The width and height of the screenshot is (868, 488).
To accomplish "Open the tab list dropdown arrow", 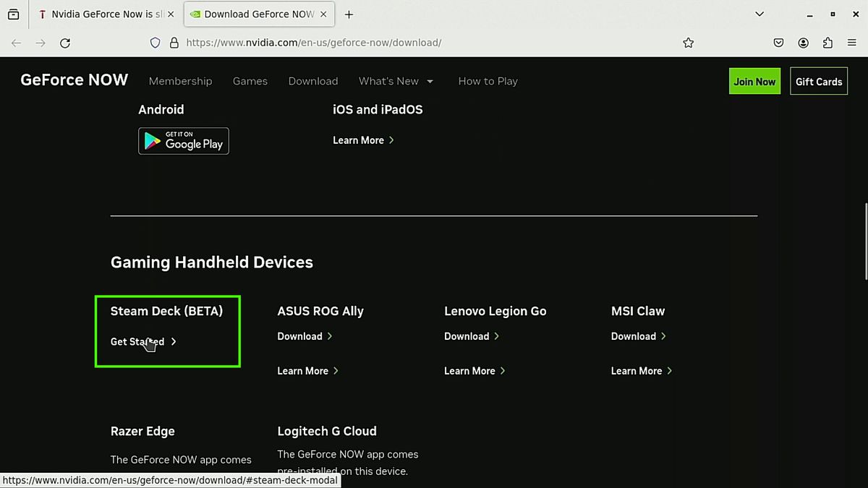I will click(759, 14).
